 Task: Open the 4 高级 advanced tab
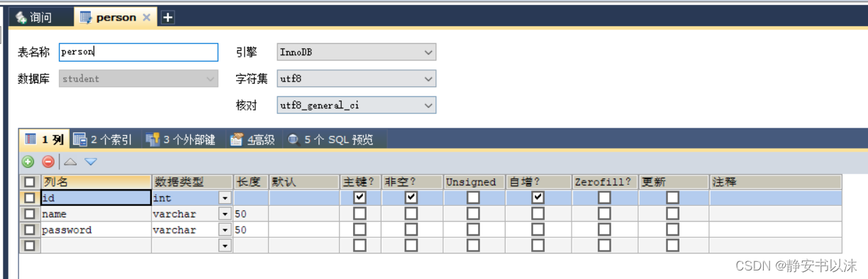pos(252,139)
